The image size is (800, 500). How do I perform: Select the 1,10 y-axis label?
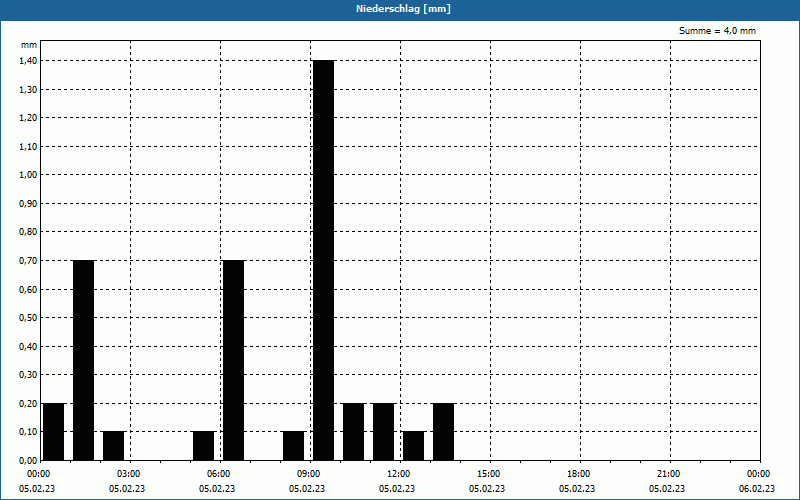coord(28,146)
